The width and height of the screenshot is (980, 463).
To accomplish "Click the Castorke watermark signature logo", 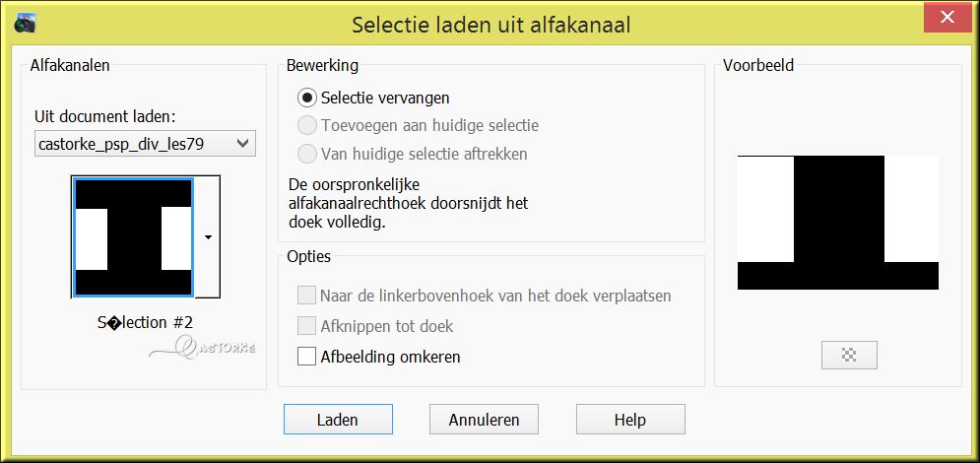I will click(x=202, y=346).
